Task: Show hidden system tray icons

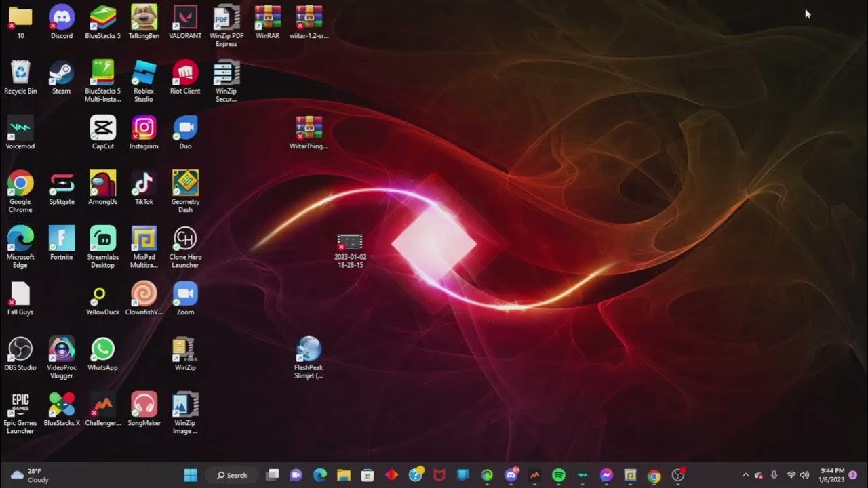Action: 745,475
